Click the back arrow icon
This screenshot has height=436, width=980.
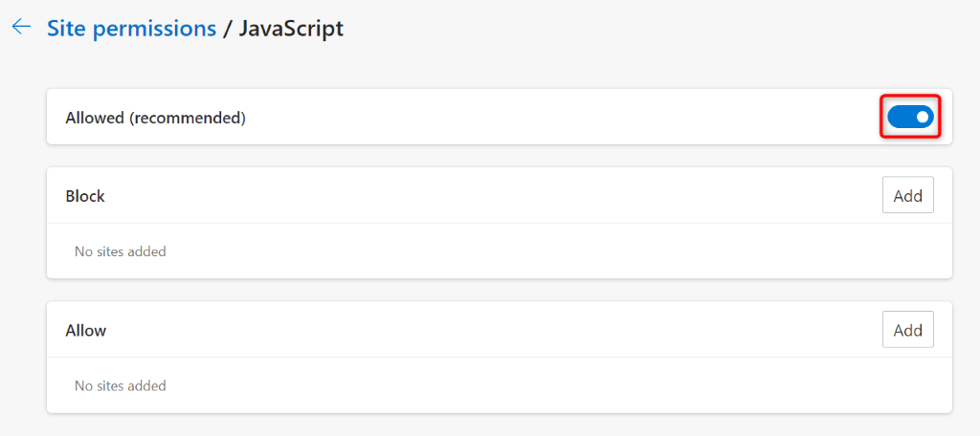pyautogui.click(x=20, y=28)
